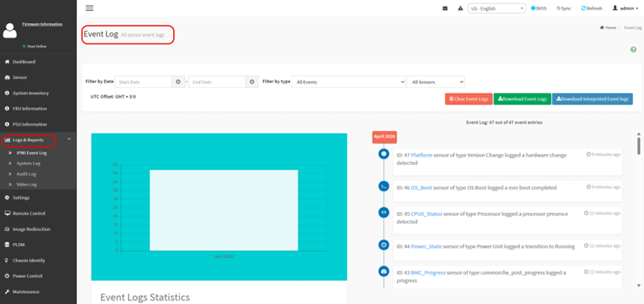Open the US - English language dropdown
Viewport: 644px width, 304px height.
click(496, 8)
